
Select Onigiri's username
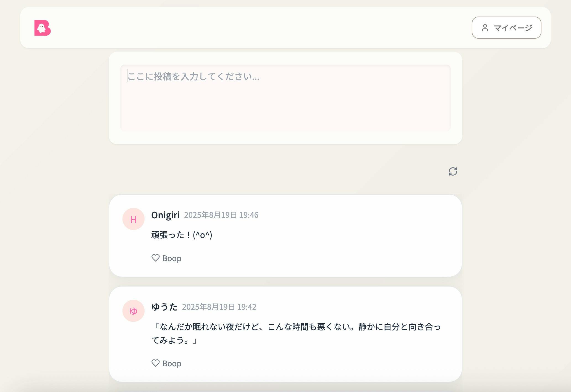pos(166,215)
